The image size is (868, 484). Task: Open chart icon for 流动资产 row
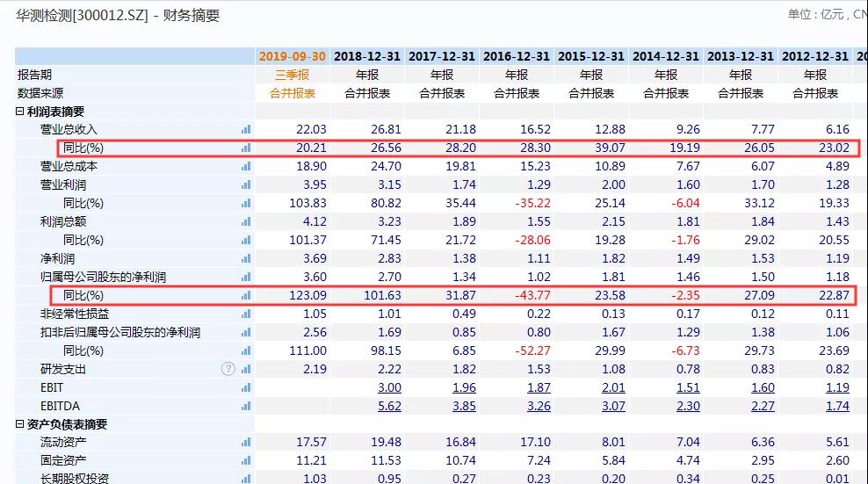click(246, 442)
